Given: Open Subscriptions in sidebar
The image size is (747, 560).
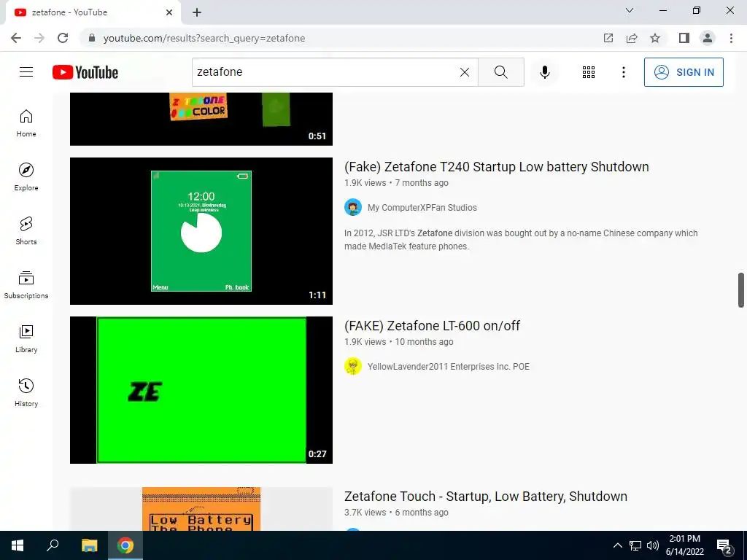Looking at the screenshot, I should (26, 284).
